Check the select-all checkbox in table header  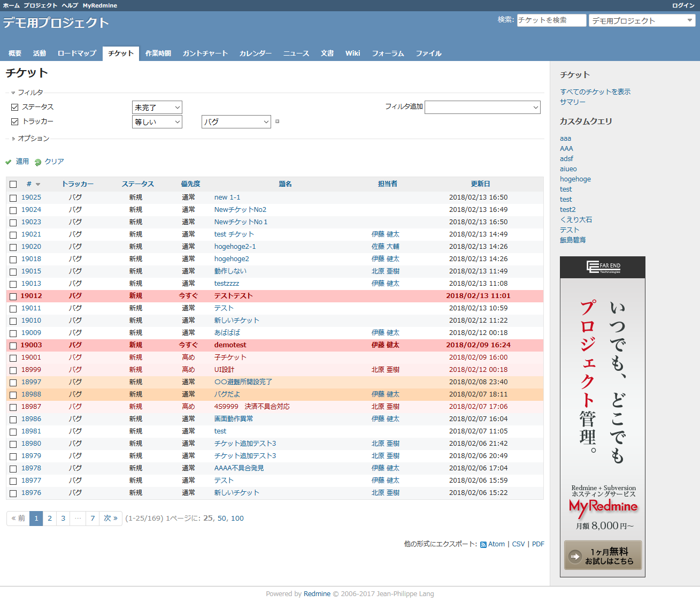tap(13, 184)
